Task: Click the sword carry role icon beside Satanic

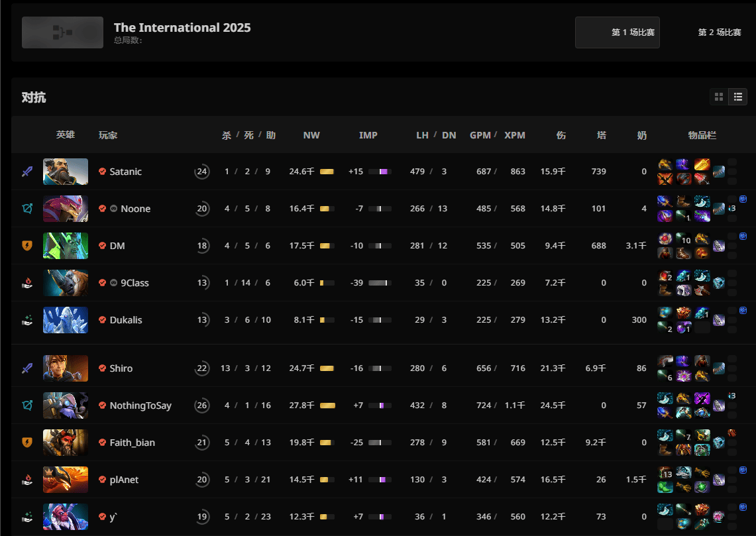Action: 27,172
